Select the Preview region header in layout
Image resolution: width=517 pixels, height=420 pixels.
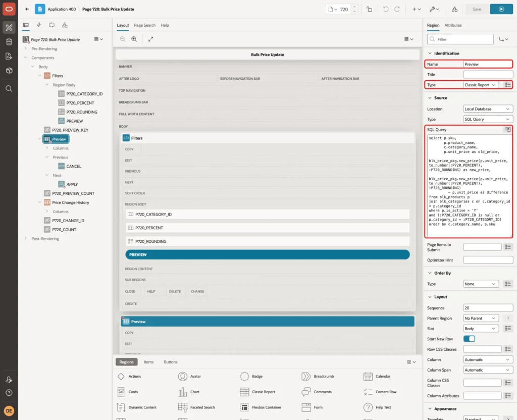click(x=268, y=322)
